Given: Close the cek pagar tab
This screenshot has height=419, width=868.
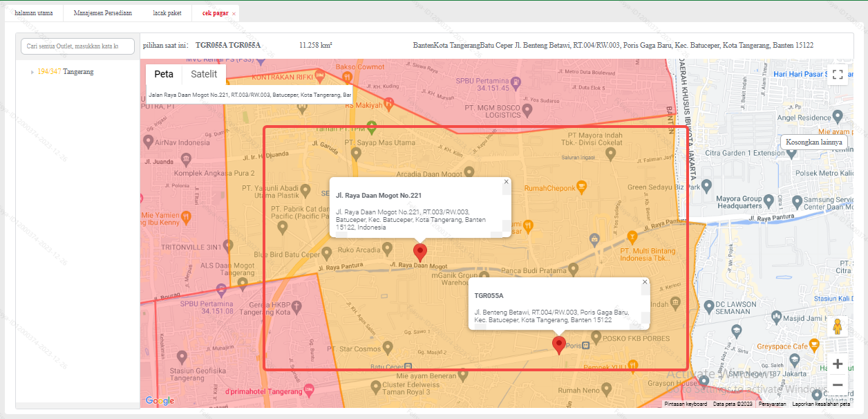Looking at the screenshot, I should (234, 14).
